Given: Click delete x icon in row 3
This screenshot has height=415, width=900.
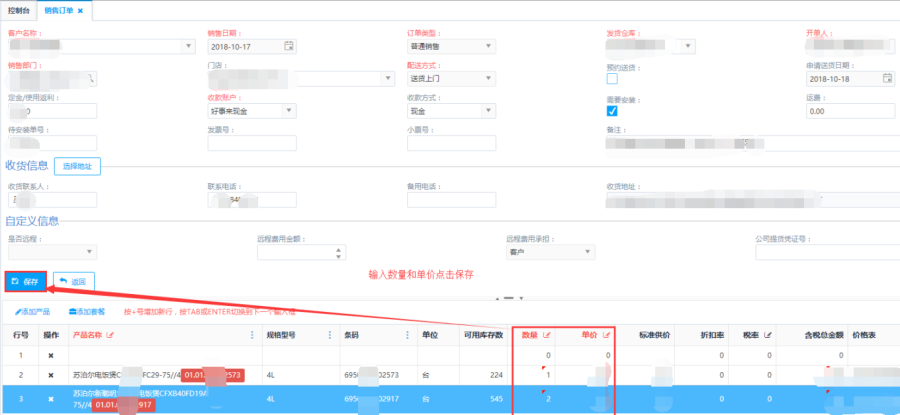Looking at the screenshot, I should 52,399.
